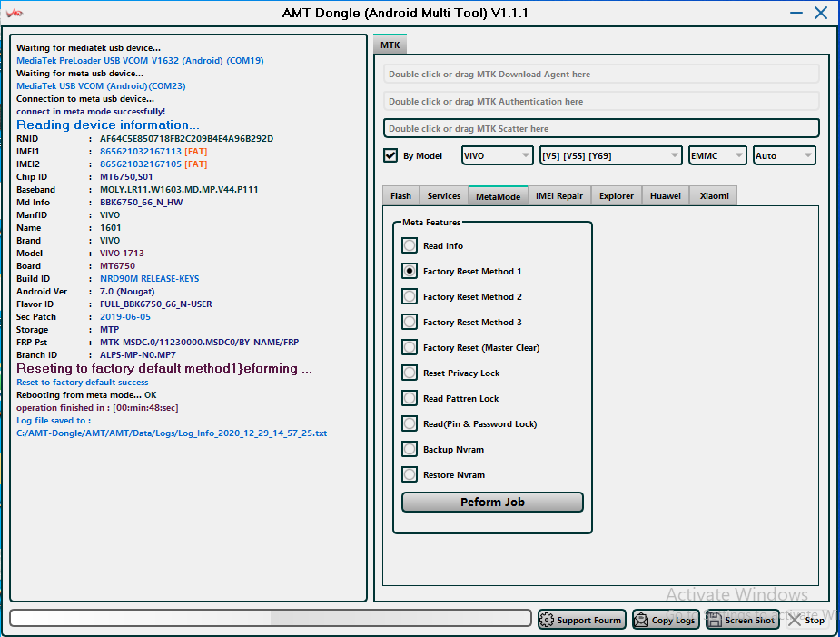Choose the Reset Privacy Lock option
The image size is (840, 637).
[x=410, y=373]
